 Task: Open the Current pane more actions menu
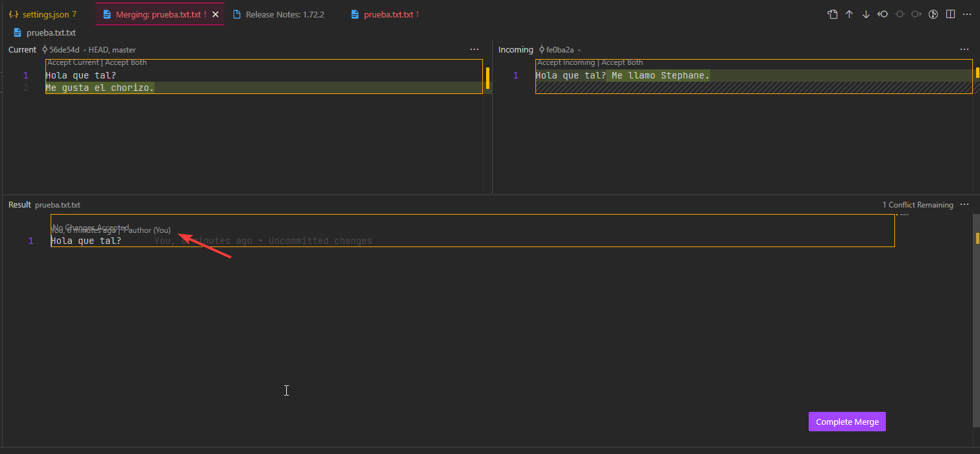[x=474, y=49]
